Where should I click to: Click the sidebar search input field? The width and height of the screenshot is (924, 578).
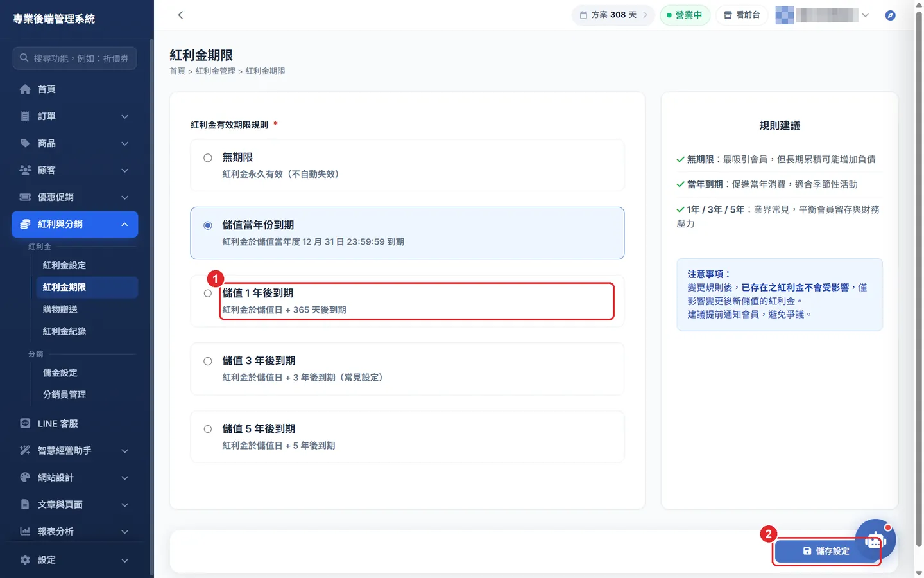coord(74,58)
